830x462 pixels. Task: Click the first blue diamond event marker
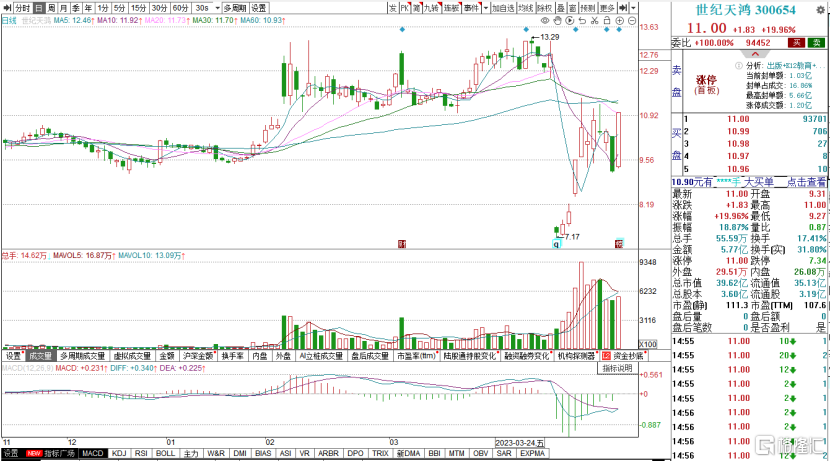click(402, 30)
